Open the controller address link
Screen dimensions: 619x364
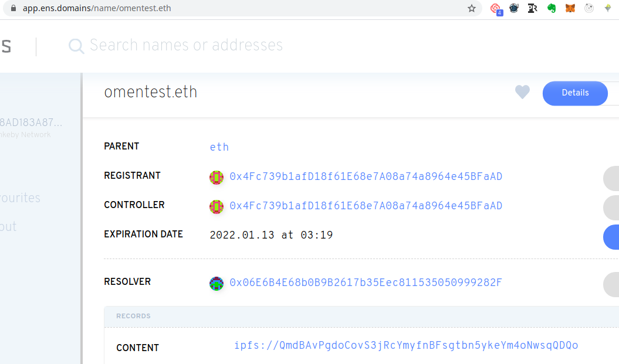coord(366,206)
